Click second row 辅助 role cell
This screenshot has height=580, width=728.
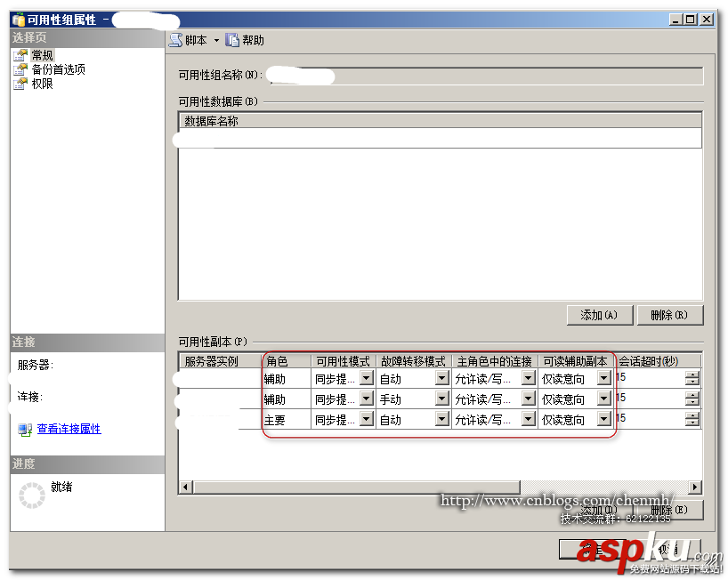(x=287, y=399)
